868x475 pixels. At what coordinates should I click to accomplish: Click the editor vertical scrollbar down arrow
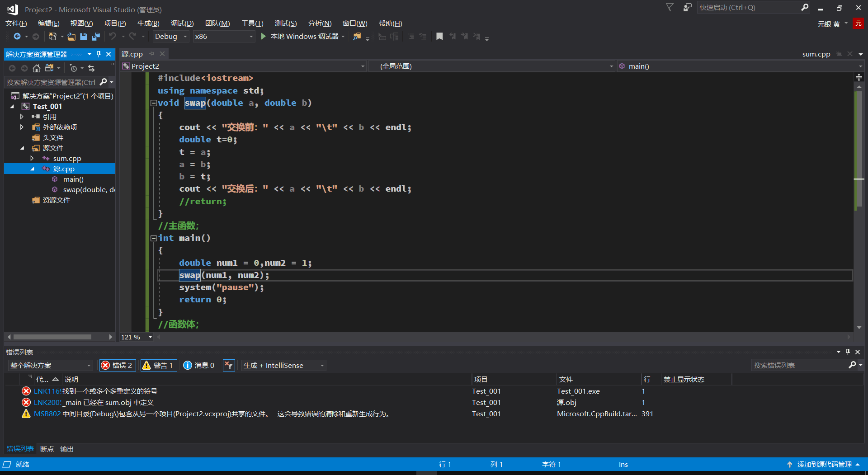(859, 327)
